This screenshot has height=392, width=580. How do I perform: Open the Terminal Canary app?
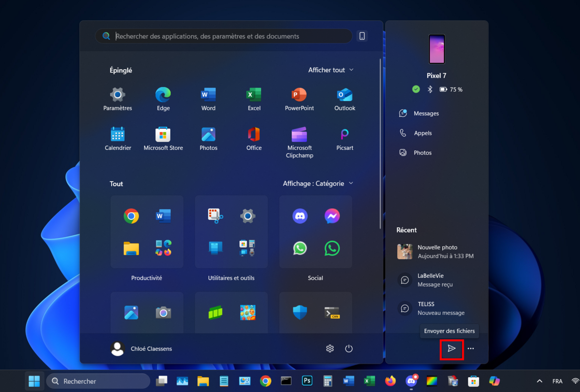[332, 313]
